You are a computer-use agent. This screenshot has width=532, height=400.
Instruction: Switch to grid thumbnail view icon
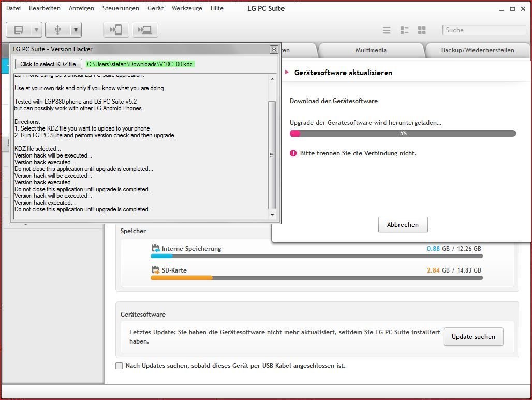click(x=422, y=30)
